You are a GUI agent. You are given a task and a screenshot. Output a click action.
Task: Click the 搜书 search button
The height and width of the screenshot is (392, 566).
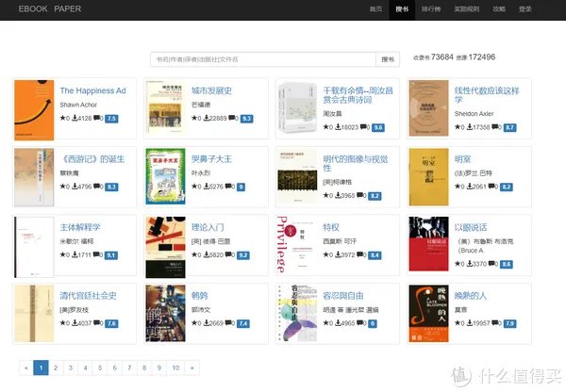[x=388, y=59]
